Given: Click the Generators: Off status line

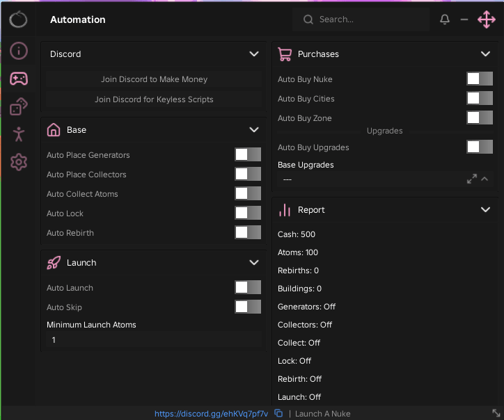Looking at the screenshot, I should (306, 307).
